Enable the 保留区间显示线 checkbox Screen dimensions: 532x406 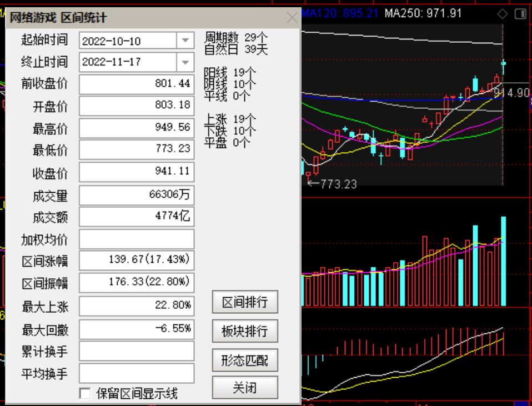click(85, 394)
